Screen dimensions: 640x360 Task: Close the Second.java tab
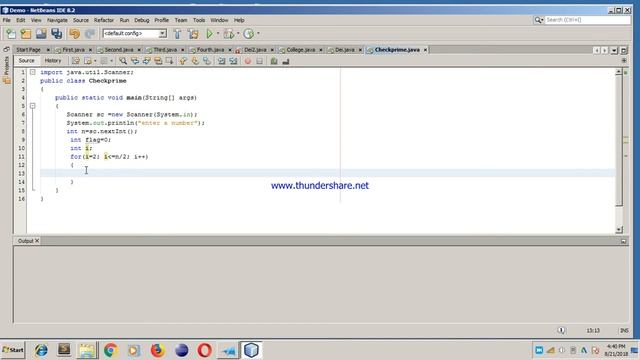click(x=139, y=50)
